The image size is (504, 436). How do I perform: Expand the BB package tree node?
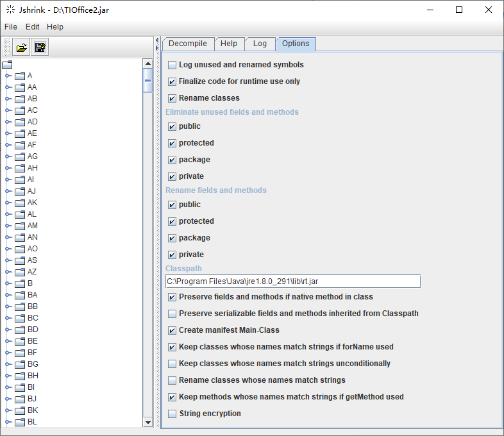click(x=8, y=307)
